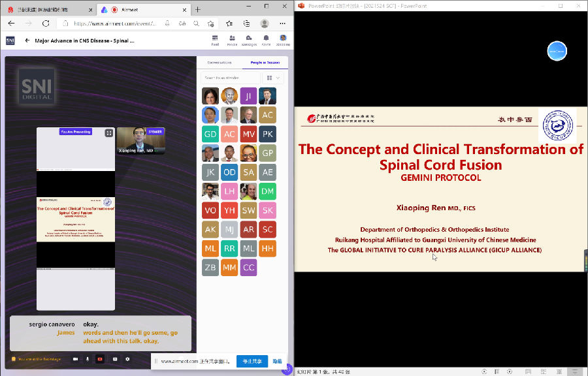Mute or unmute the microphone

tap(88, 359)
